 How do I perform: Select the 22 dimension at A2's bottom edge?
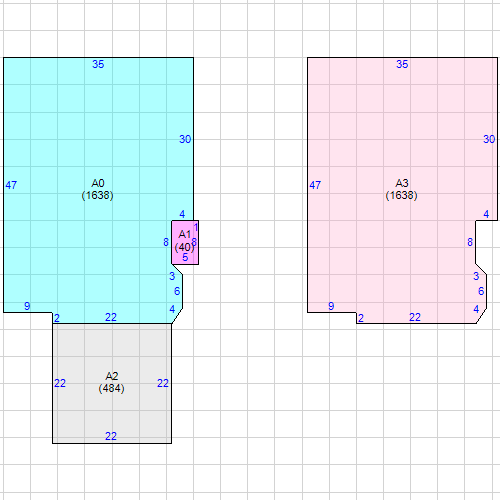(111, 436)
